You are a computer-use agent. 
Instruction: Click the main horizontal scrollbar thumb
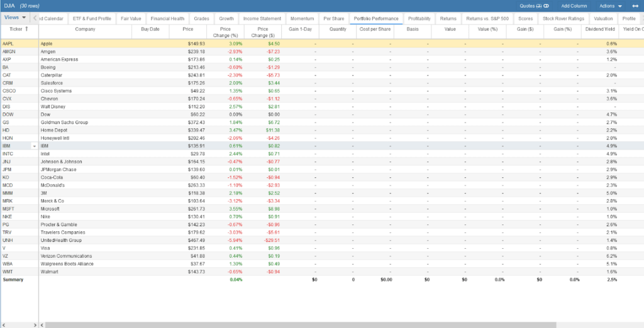(301, 325)
